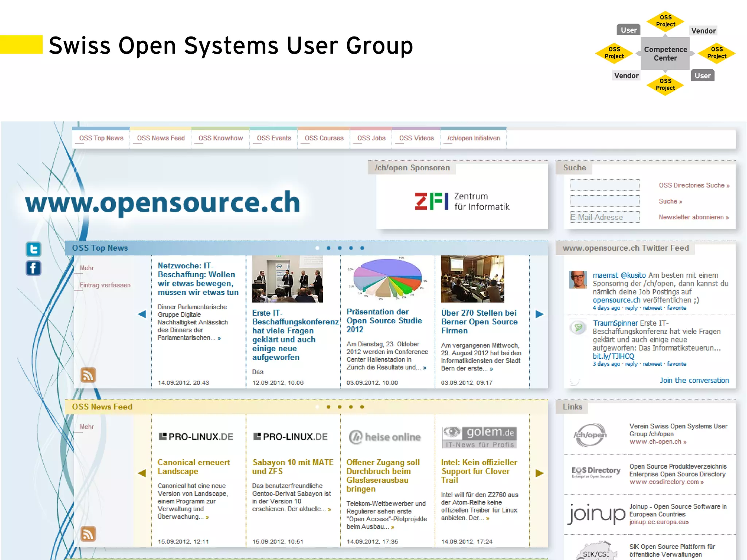Click Newsletter abonnieren link

tap(694, 217)
